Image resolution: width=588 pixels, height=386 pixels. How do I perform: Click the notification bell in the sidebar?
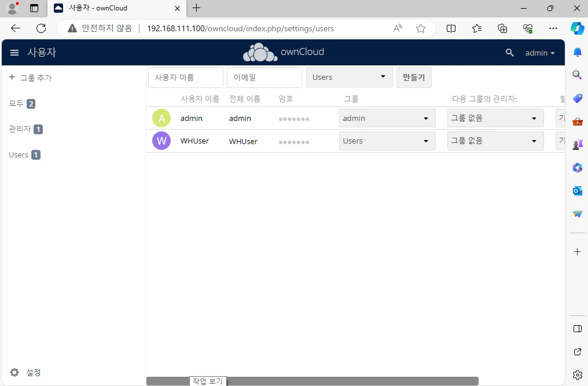[578, 52]
